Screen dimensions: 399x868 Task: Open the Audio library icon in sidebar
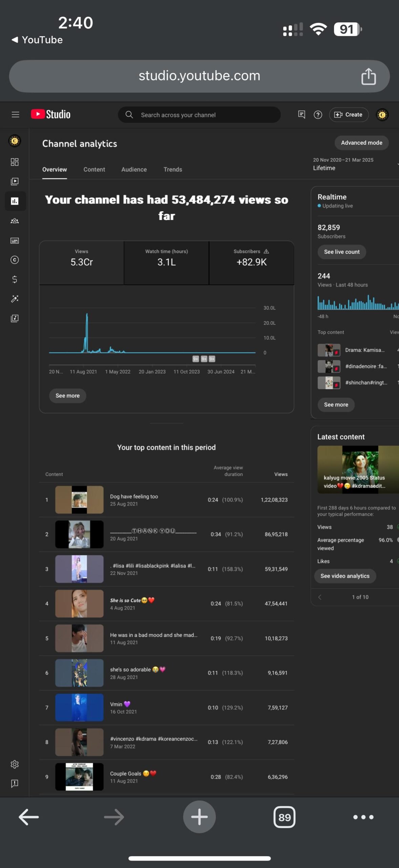tap(15, 318)
